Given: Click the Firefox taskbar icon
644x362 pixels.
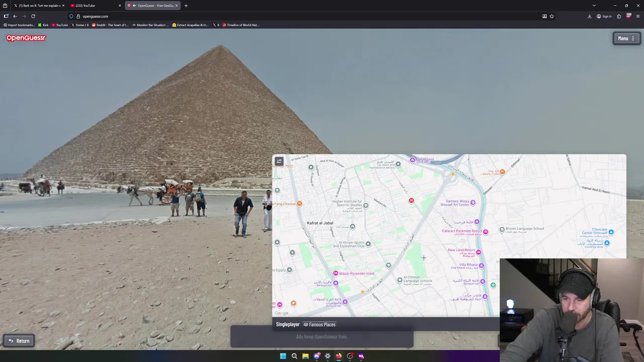Looking at the screenshot, I should pyautogui.click(x=339, y=356).
